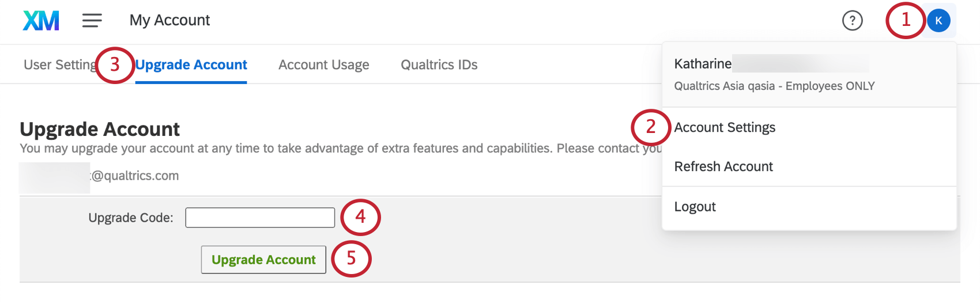Click the Katharine name in the dropdown
This screenshot has width=980, height=304.
(703, 64)
